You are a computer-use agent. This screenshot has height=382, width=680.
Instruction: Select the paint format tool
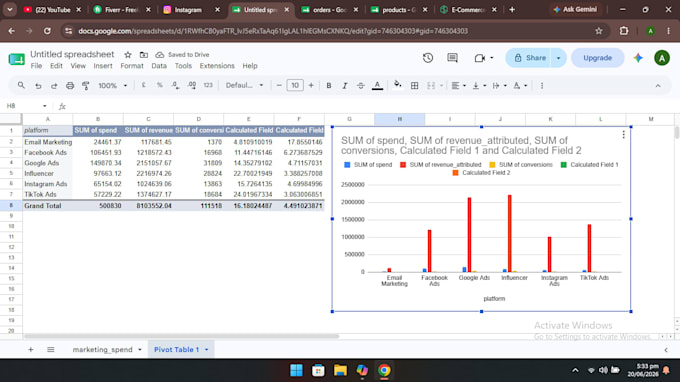pos(85,86)
